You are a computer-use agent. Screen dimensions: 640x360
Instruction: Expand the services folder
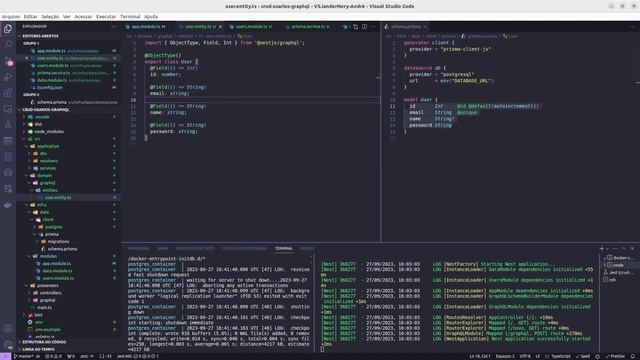click(48, 168)
